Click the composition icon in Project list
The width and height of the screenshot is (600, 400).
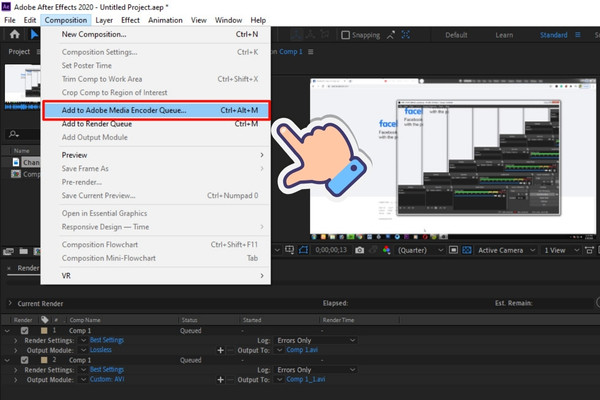click(16, 174)
